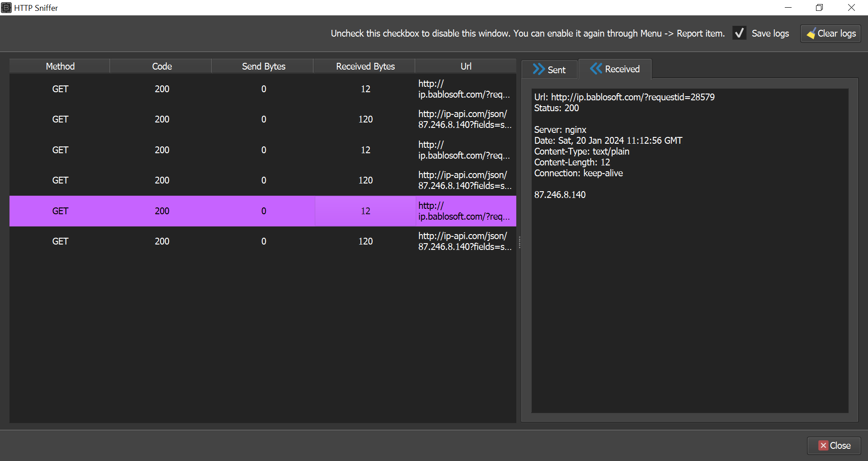Click the broom icon on Clear logs
The image size is (868, 461).
click(x=811, y=34)
